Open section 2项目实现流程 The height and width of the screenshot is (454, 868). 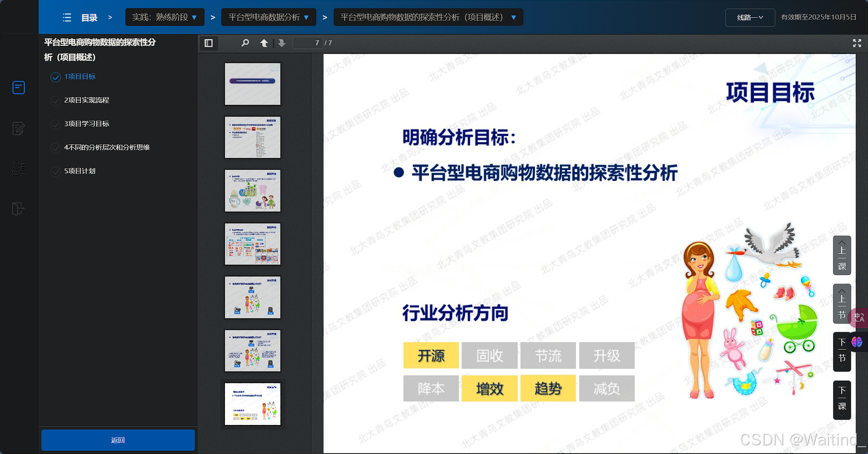[x=87, y=100]
